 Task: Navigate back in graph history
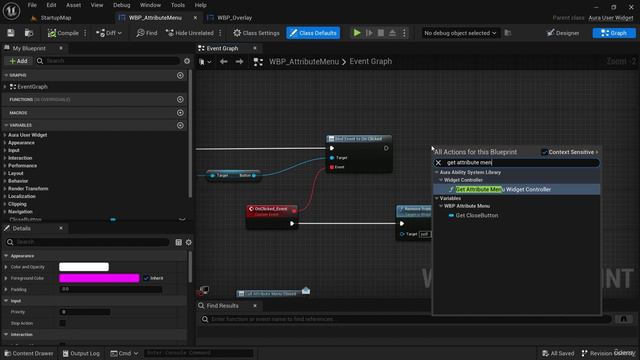224,62
